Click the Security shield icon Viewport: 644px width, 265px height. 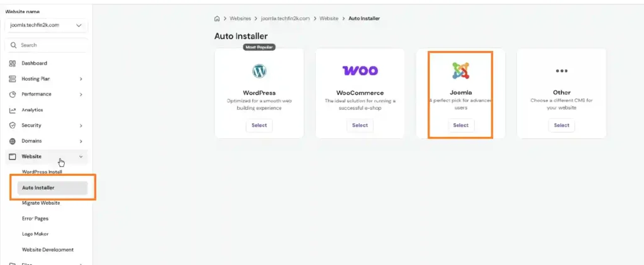[x=13, y=126]
